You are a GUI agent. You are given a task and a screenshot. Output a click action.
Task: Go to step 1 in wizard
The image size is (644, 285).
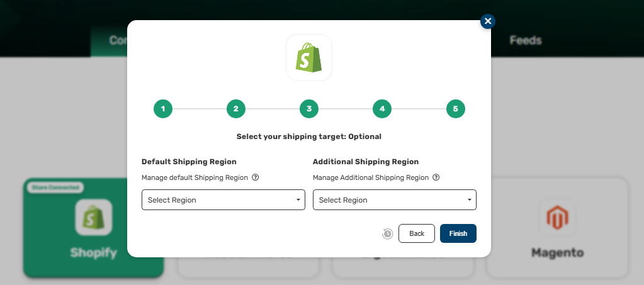(163, 109)
